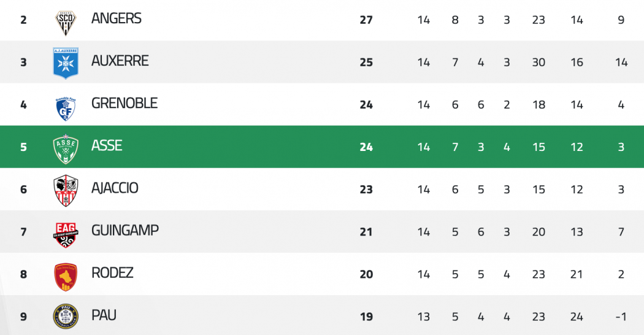The width and height of the screenshot is (644, 335).
Task: Click the ASSE green club badge
Action: point(66,149)
